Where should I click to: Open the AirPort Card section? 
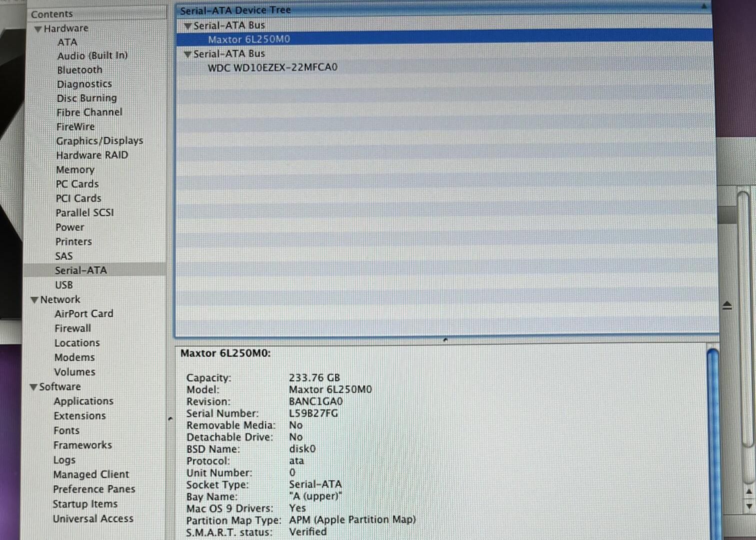coord(84,314)
